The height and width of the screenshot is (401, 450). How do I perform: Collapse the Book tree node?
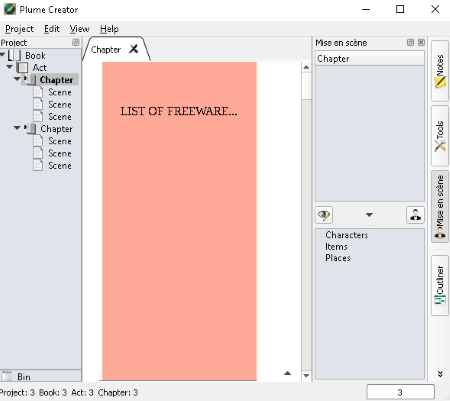(x=2, y=54)
